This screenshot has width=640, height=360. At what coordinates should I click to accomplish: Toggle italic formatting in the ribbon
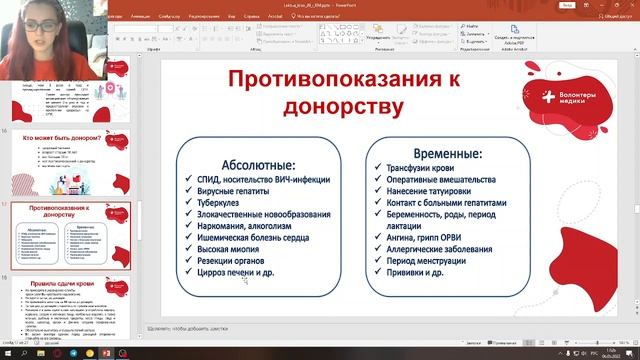coord(124,39)
